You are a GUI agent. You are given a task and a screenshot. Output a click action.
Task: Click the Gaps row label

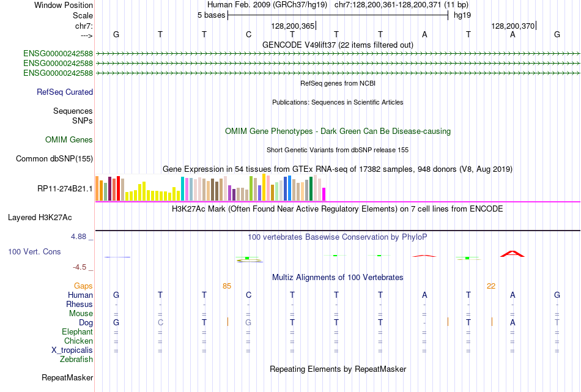click(83, 286)
